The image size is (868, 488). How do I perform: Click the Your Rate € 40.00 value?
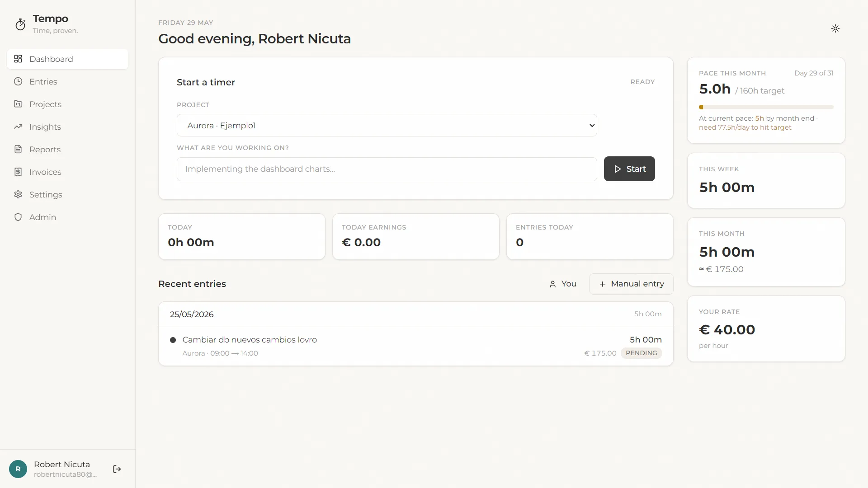coord(727,329)
